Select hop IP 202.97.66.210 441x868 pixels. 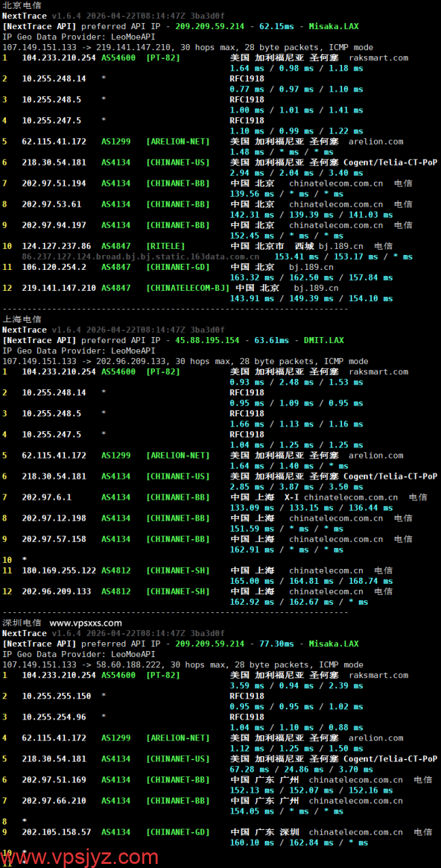(x=54, y=801)
